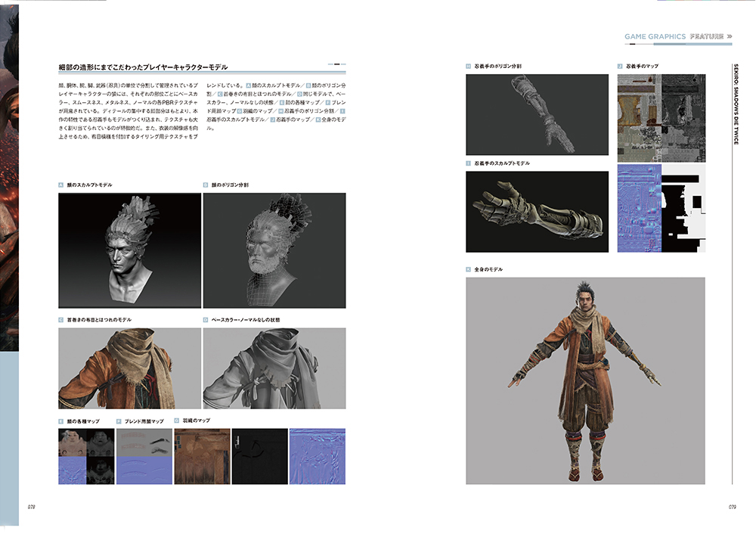Open the prosthetic arm wireframe image
Viewport: 756px width, 534px height.
coord(537,114)
